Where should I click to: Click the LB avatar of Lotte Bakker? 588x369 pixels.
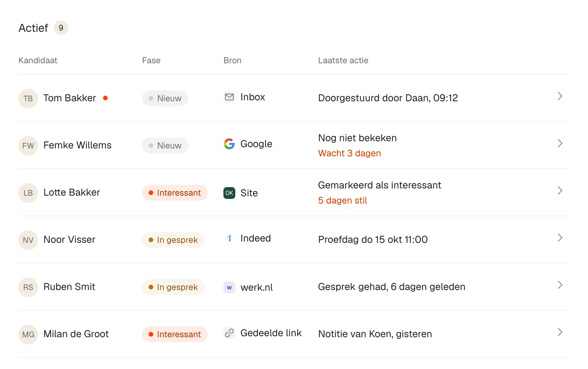coord(28,193)
